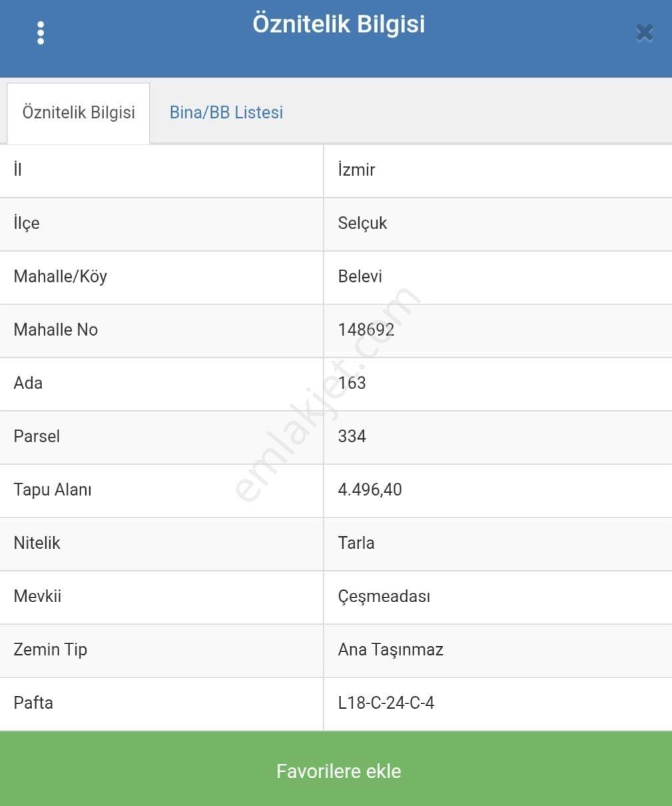
Task: Close the Öznitelik Bilgisi panel
Action: (x=644, y=33)
